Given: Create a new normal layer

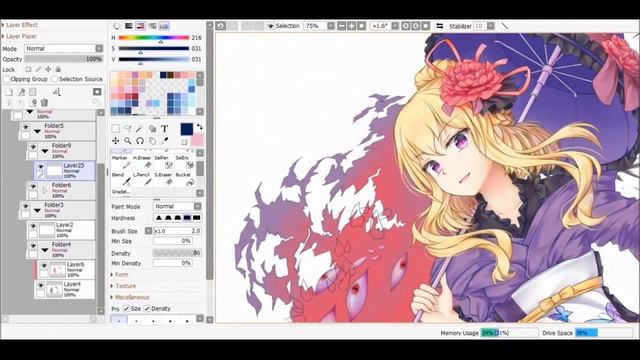Looking at the screenshot, I should coord(9,92).
